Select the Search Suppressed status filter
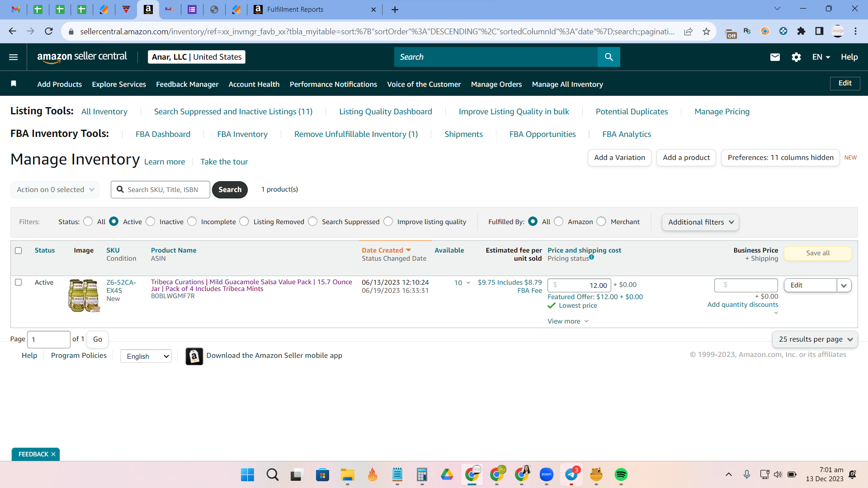 point(313,221)
